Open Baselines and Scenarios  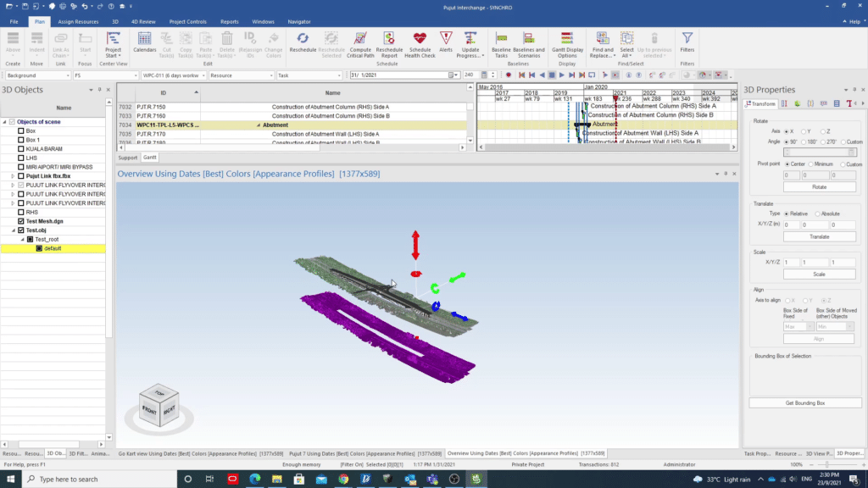[529, 44]
